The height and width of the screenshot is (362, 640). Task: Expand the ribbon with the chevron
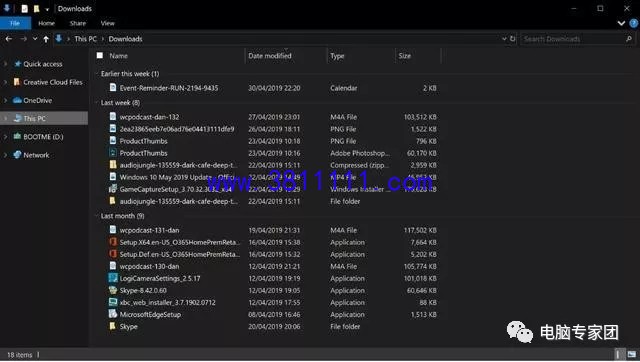[x=621, y=23]
